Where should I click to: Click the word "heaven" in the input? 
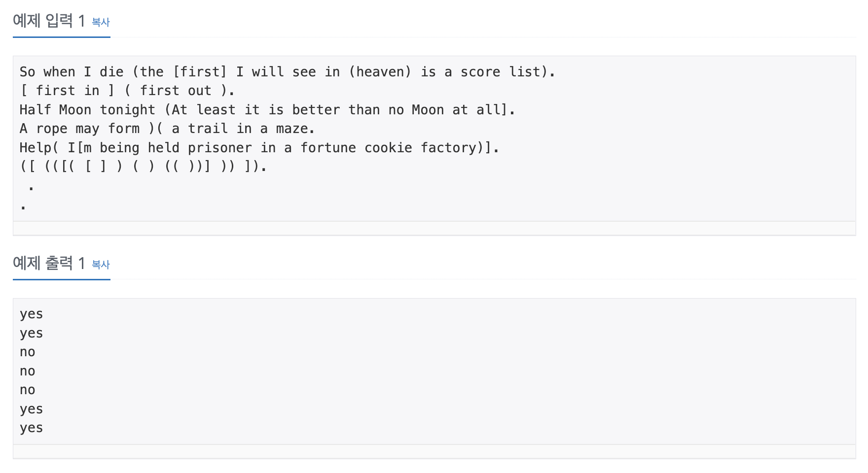point(380,72)
